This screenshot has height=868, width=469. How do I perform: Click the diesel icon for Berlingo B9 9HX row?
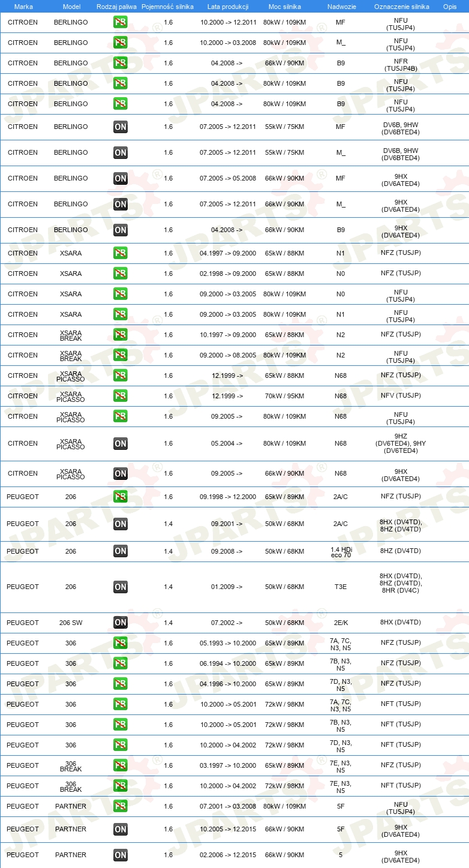[121, 230]
